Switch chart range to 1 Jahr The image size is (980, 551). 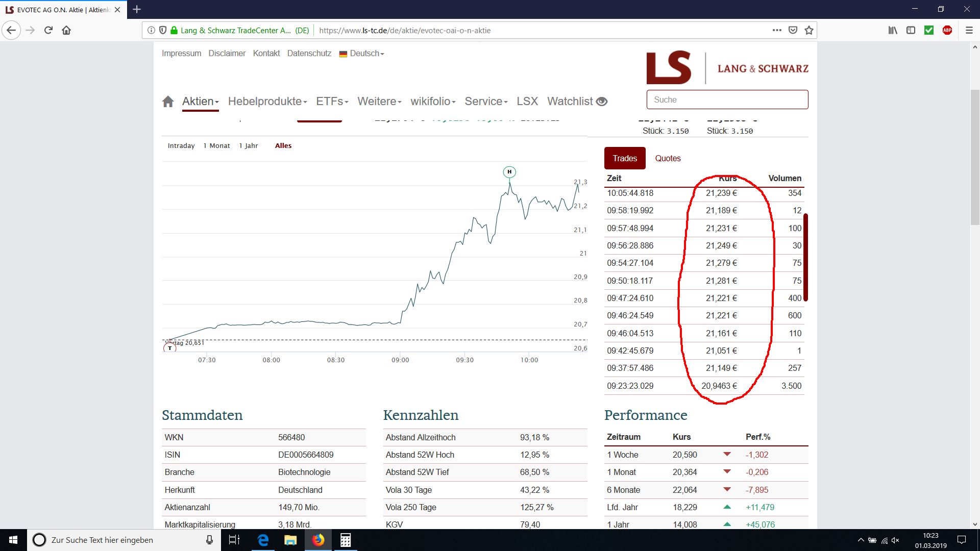click(249, 145)
